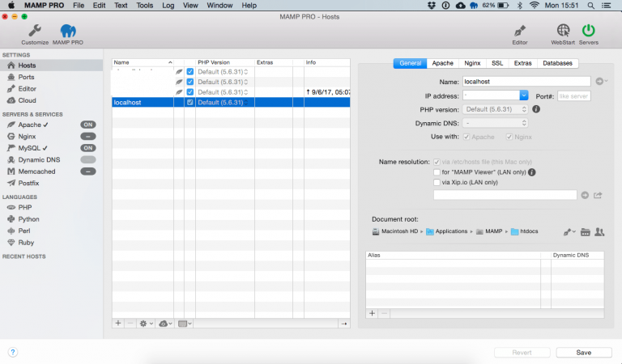Launch WebStart from the toolbar
Viewport: 622px width, 364px height.
tap(563, 31)
